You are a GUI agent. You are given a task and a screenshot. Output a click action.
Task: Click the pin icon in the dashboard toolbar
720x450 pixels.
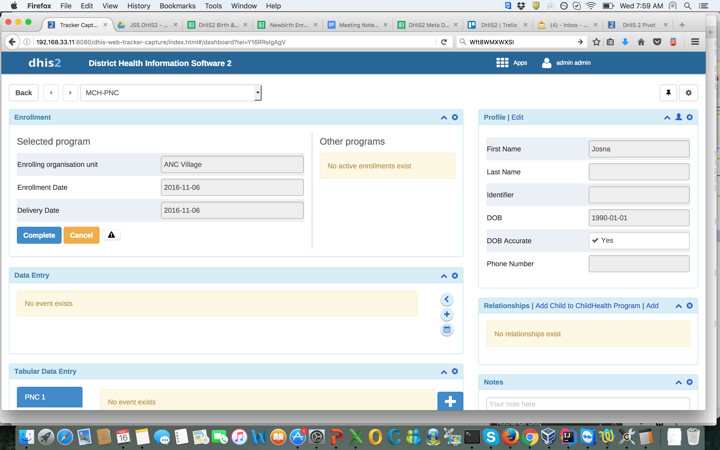pyautogui.click(x=668, y=93)
